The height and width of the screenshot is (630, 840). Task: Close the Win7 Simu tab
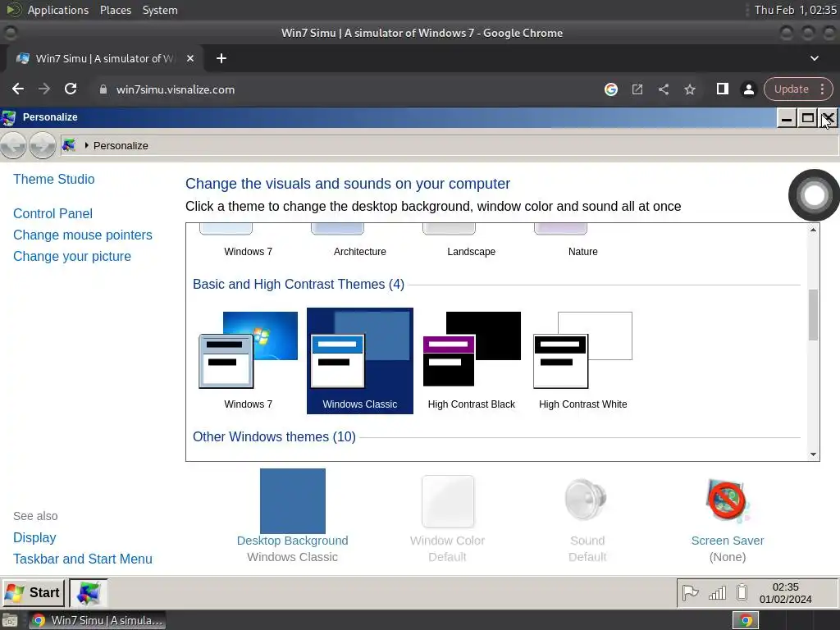tap(190, 58)
